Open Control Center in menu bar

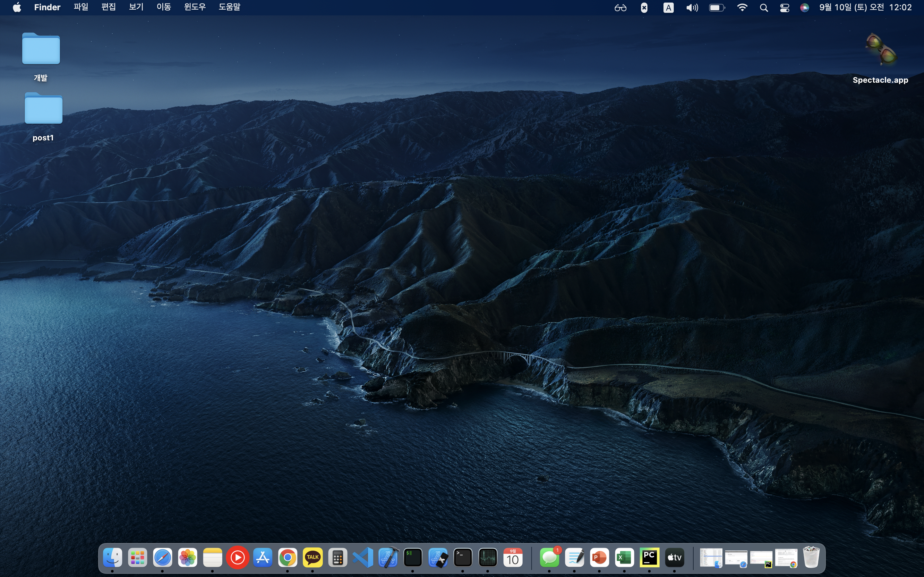click(784, 8)
